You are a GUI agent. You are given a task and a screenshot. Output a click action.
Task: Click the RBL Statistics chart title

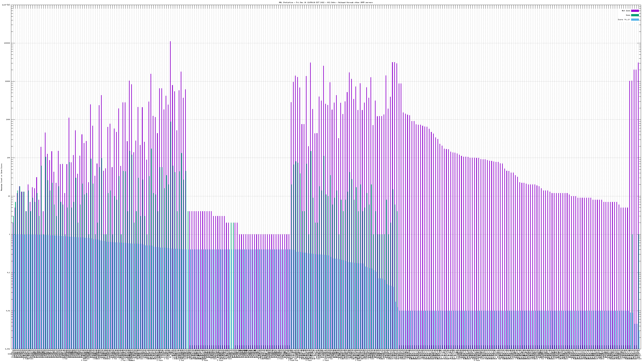(x=325, y=2)
